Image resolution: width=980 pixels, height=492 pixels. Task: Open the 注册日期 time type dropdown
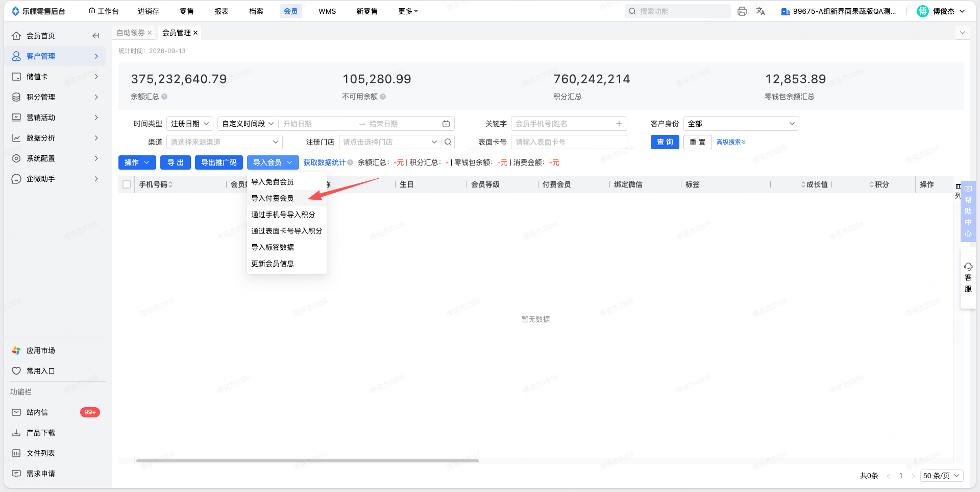[x=190, y=124]
